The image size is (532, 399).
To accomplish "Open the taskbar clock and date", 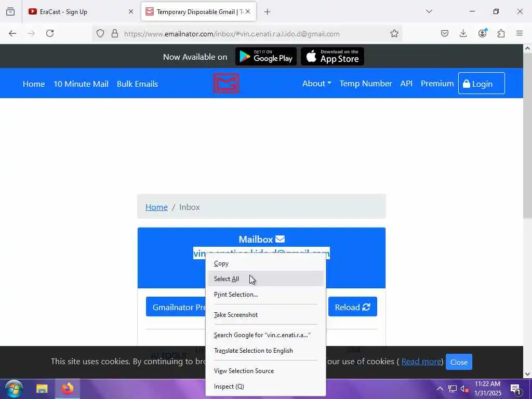I will (487, 389).
